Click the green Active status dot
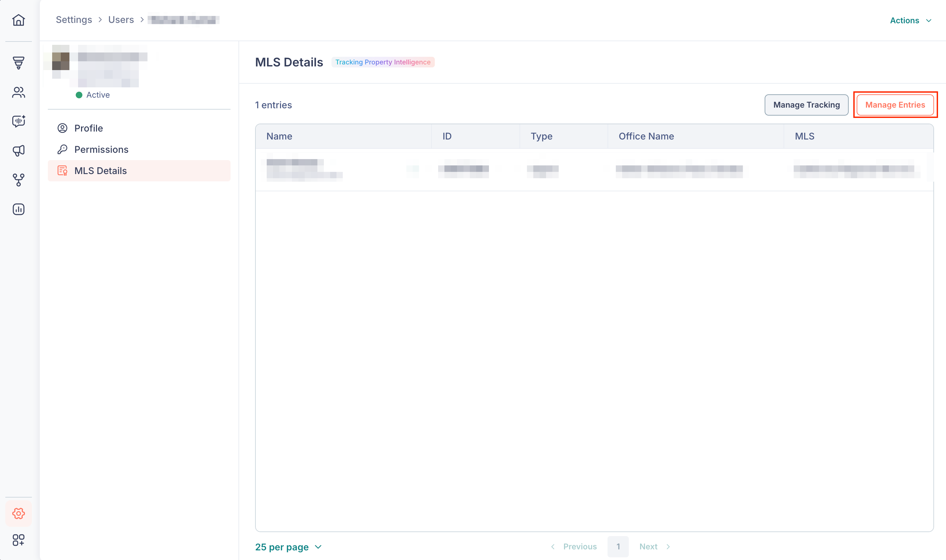Screen dimensions: 946x560 [79, 95]
